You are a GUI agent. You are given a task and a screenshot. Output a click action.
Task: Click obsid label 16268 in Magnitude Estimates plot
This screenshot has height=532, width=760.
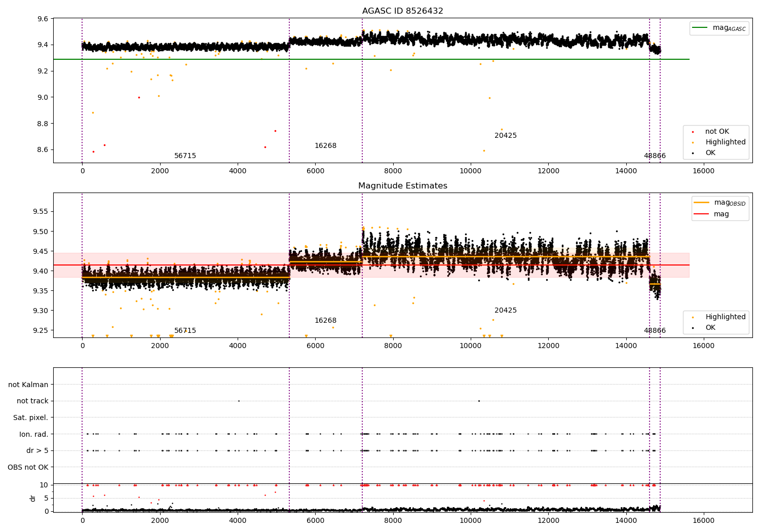tap(325, 321)
